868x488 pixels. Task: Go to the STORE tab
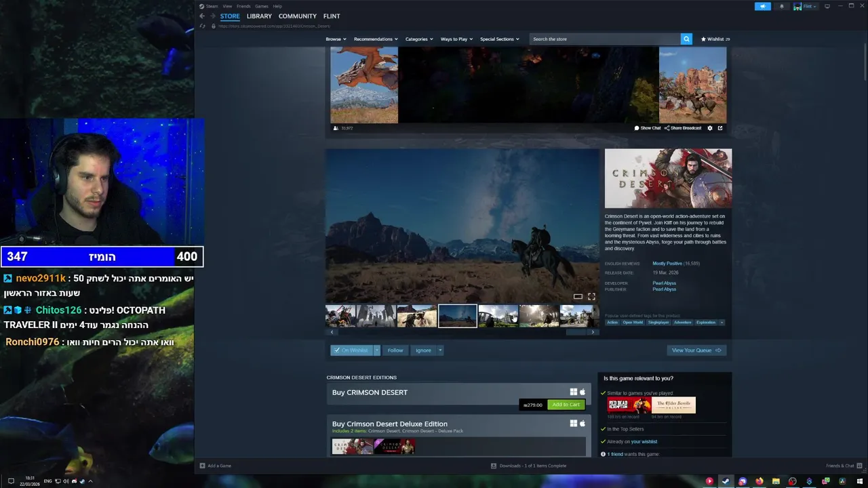[x=230, y=16]
